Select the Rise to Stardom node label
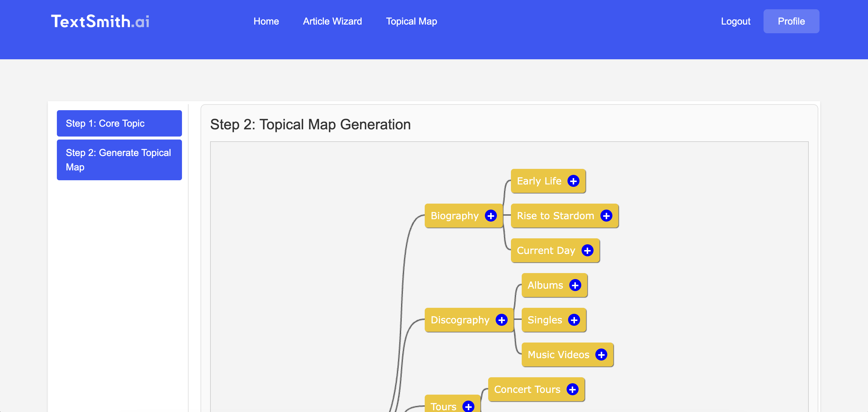Screen dimensions: 868x412 (x=555, y=216)
